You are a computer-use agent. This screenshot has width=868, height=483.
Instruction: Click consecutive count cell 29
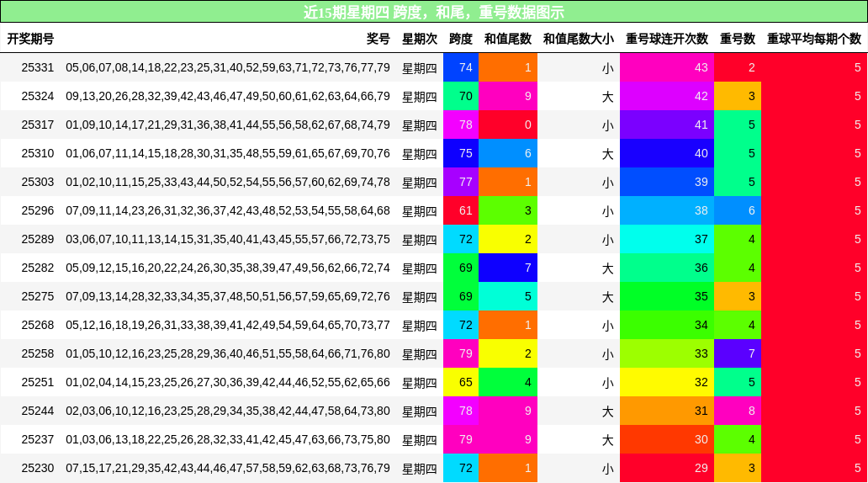(667, 468)
